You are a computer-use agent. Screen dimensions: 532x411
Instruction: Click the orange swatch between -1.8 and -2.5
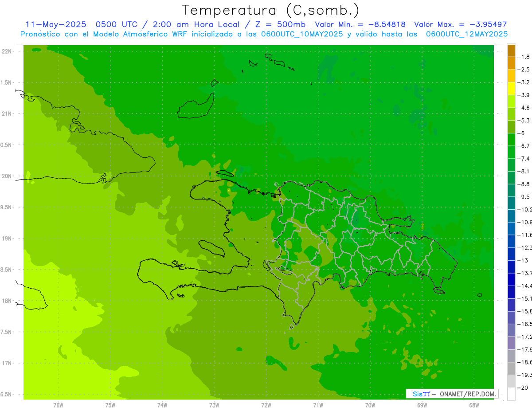[x=511, y=63]
